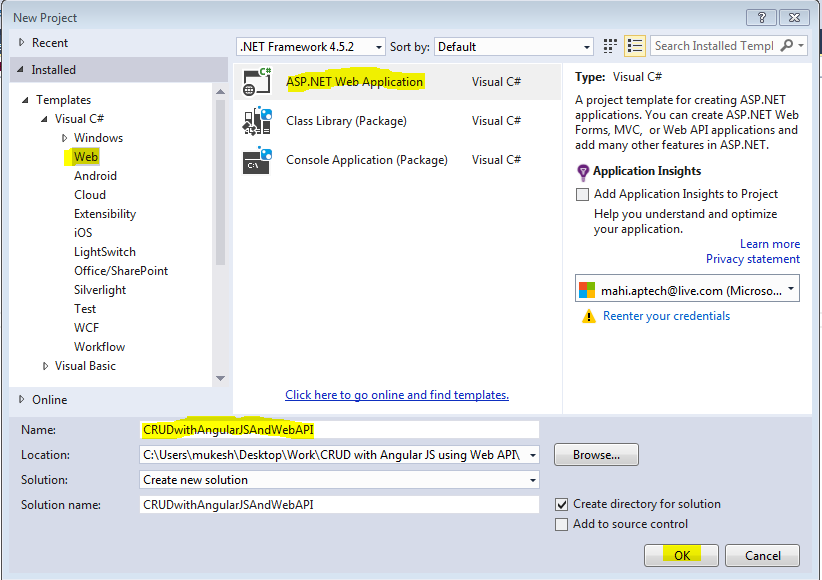Screen dimensions: 822x580
Task: Select the 'Console Application (Package)' template name
Action: click(366, 160)
